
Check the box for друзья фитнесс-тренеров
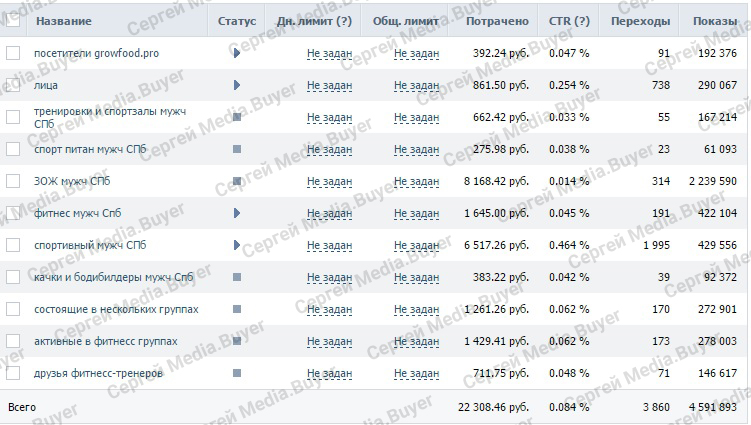coord(13,373)
